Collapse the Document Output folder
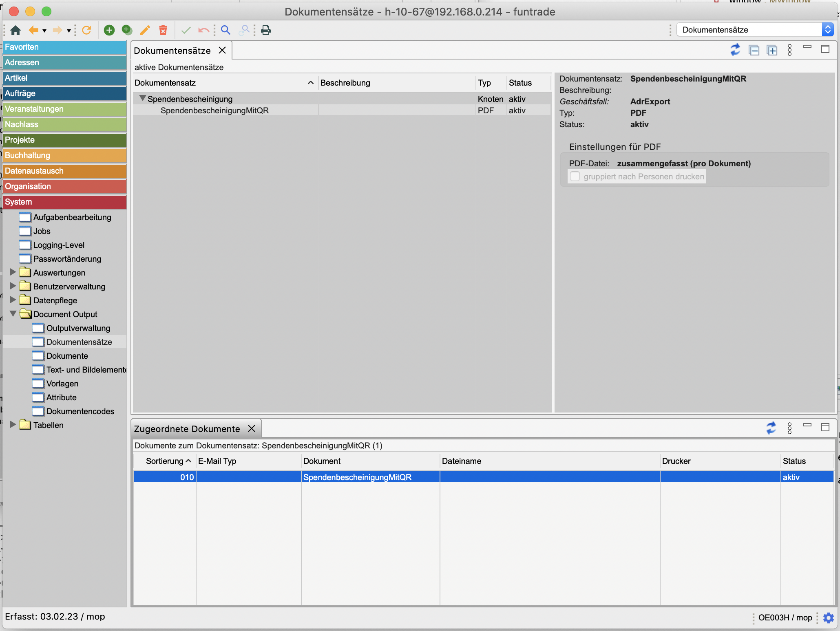Screen dimensions: 840x631 tap(13, 313)
